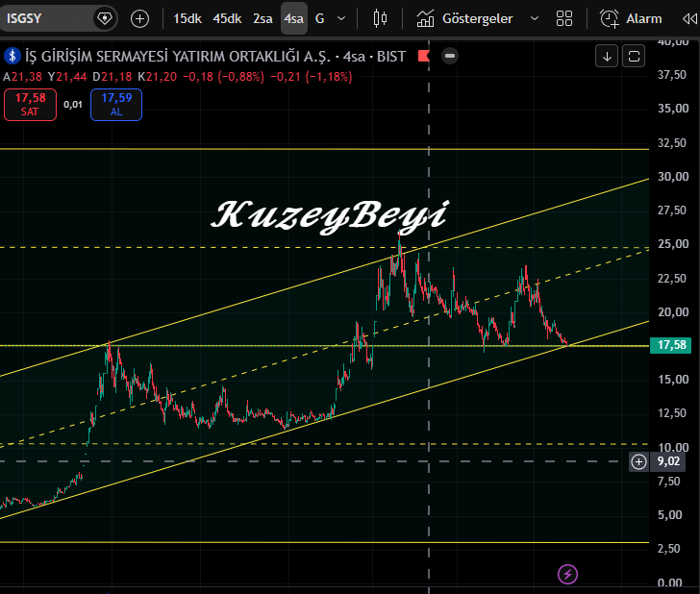Click the diamond badge next to ISGSY
This screenshot has height=594, width=700.
[105, 18]
